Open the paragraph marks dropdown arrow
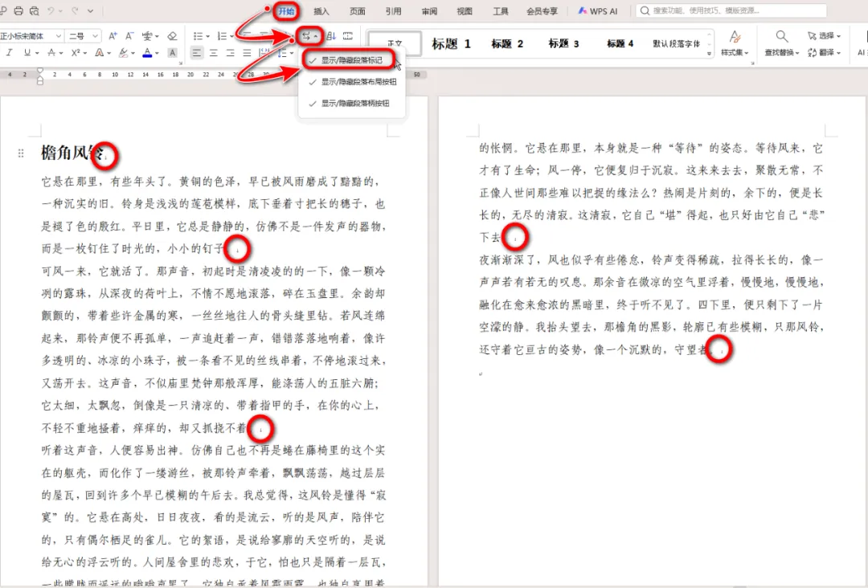Screen dimensions: 868x588 (316, 36)
